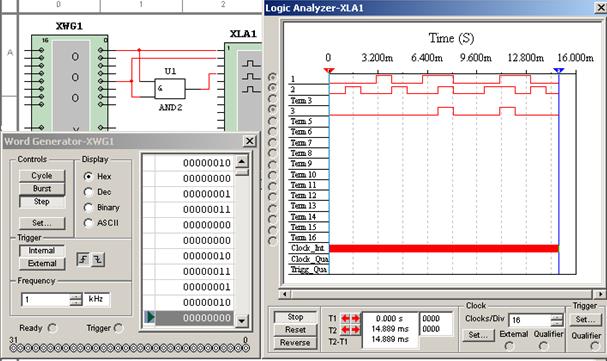The image size is (607, 361).
Task: Choose Internal trigger in Word Generator
Action: click(x=42, y=250)
